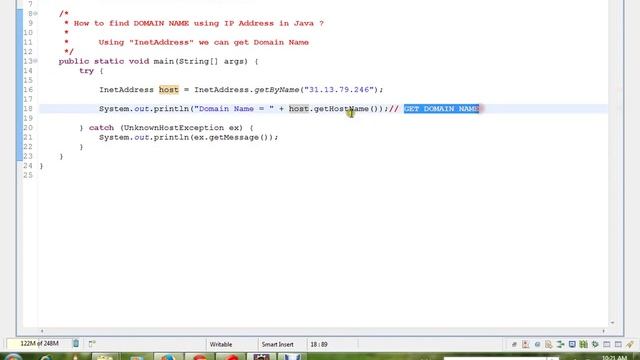
Task: Open the green branching arrows fast view icon
Action: click(x=560, y=344)
